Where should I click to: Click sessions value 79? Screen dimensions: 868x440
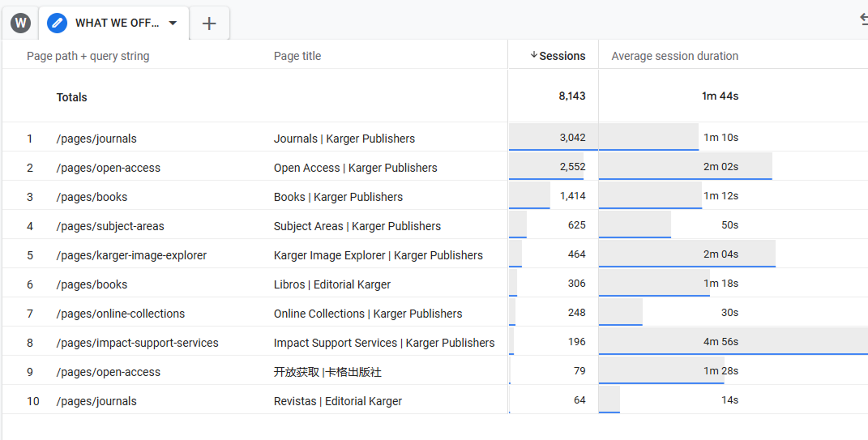coord(579,370)
